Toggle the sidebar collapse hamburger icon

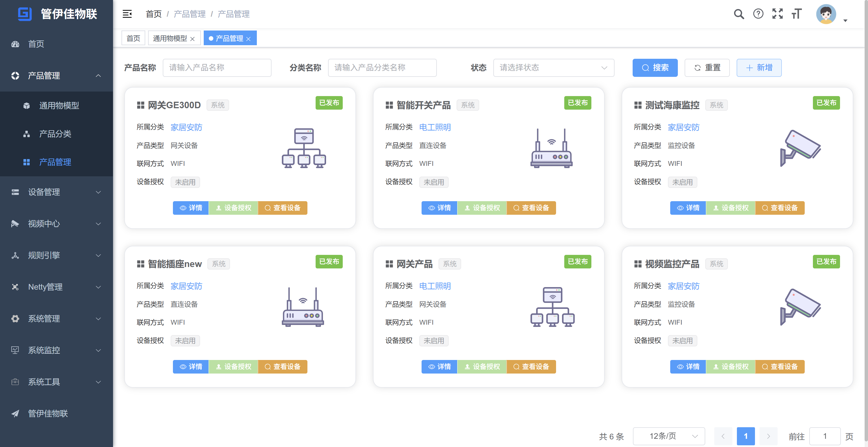click(127, 14)
